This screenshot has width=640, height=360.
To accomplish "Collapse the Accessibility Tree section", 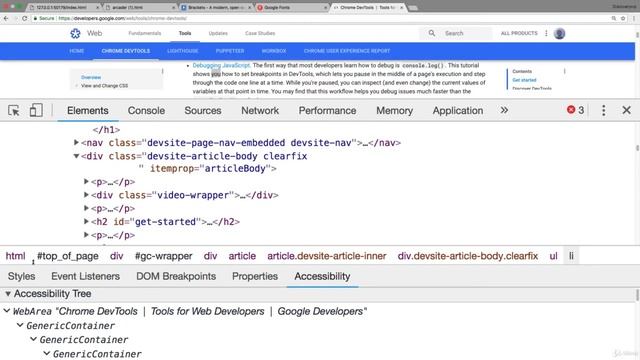I will [x=8, y=293].
